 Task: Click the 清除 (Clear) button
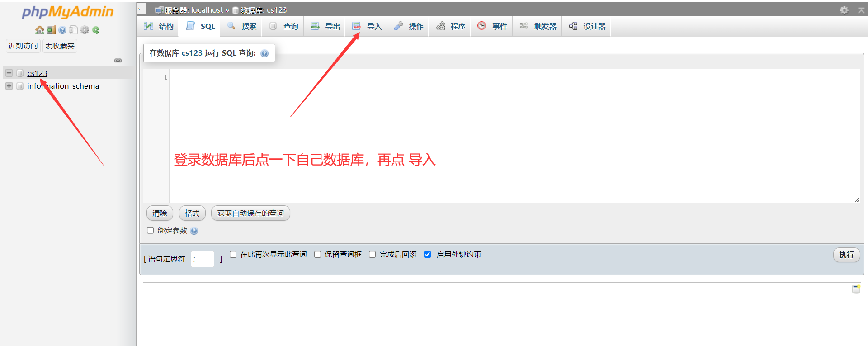(160, 213)
